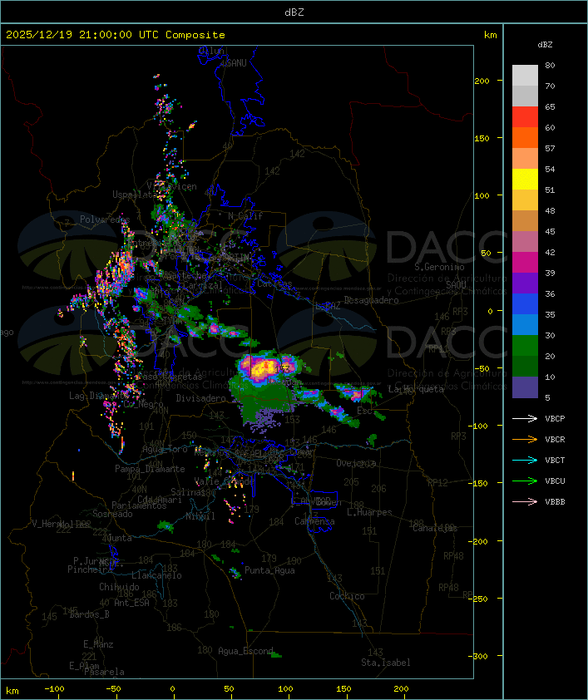Click the Pincheira map label
The image size is (588, 700).
(x=90, y=569)
